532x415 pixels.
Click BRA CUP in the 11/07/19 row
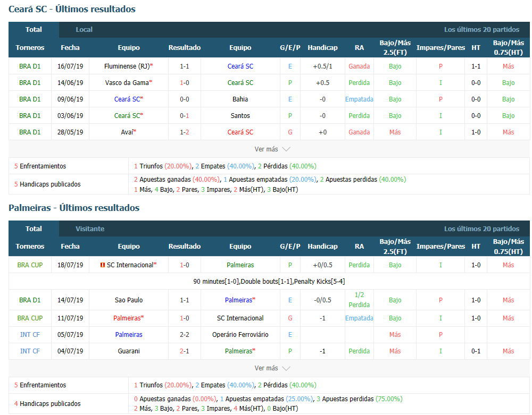pos(30,318)
